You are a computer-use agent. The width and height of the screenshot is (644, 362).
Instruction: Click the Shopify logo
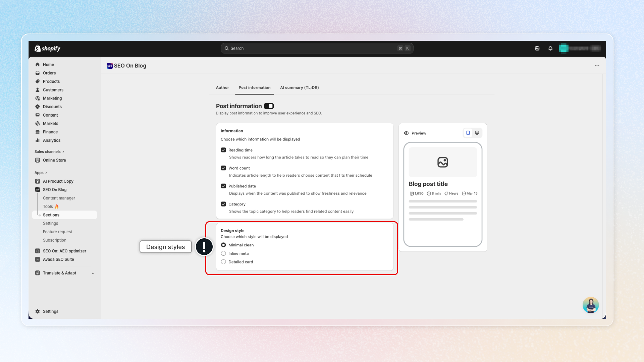(47, 48)
